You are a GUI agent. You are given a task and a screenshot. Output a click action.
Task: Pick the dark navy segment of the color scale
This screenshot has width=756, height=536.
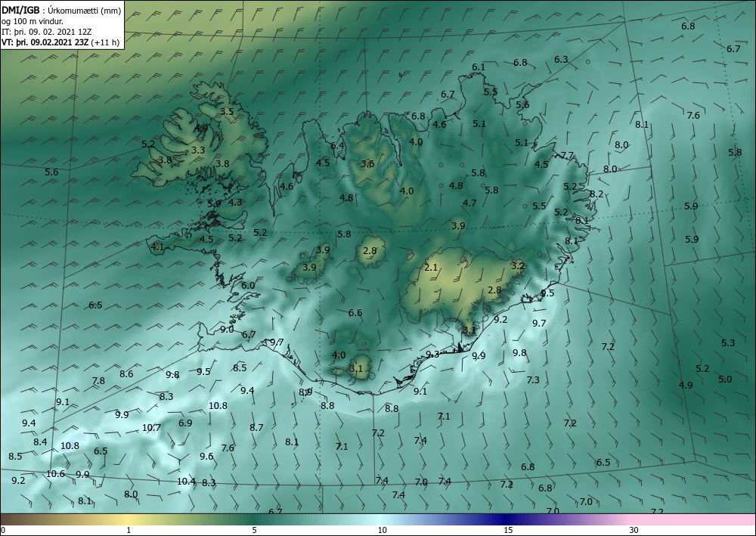pos(503,519)
